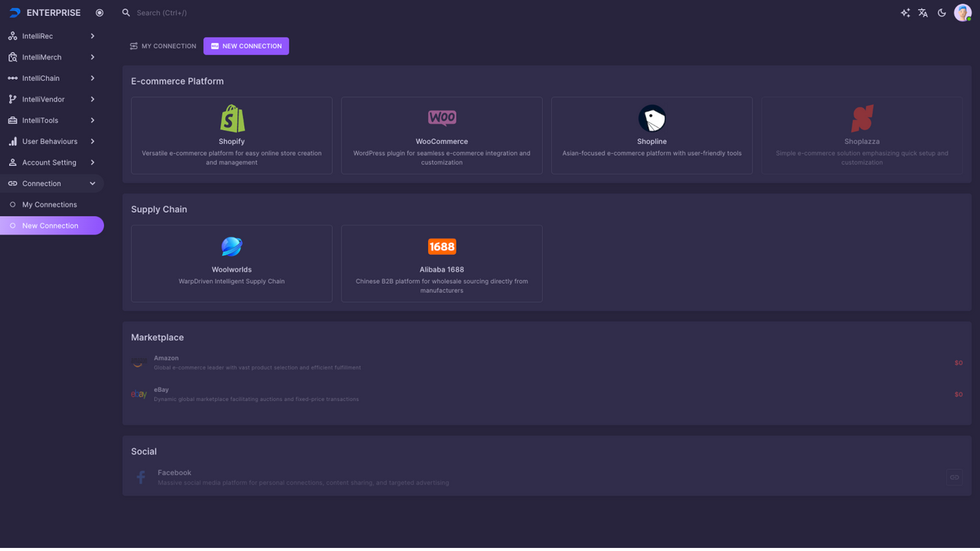Open the Alibaba 1688 card title
980x551 pixels.
[x=442, y=269]
